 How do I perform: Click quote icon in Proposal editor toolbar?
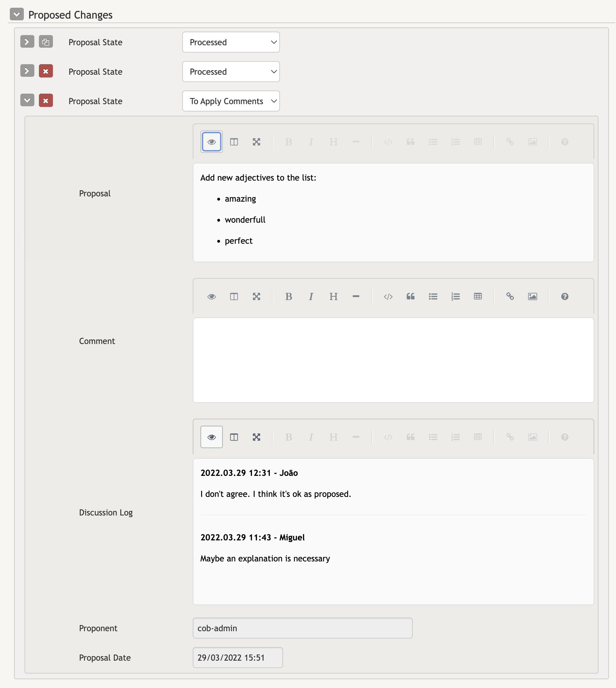(411, 142)
